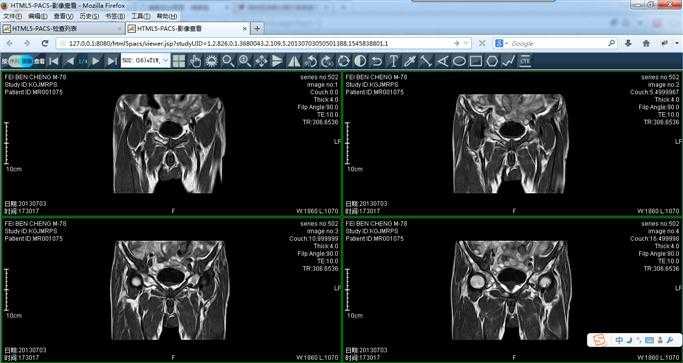The width and height of the screenshot is (683, 363).
Task: Toggle the rounded switch in viewer toolbar
Action: pos(20,61)
